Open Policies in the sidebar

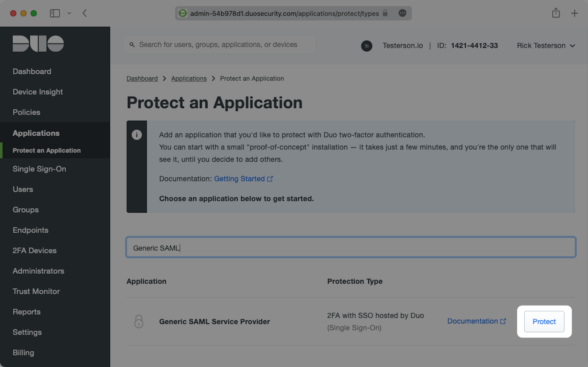coord(26,112)
